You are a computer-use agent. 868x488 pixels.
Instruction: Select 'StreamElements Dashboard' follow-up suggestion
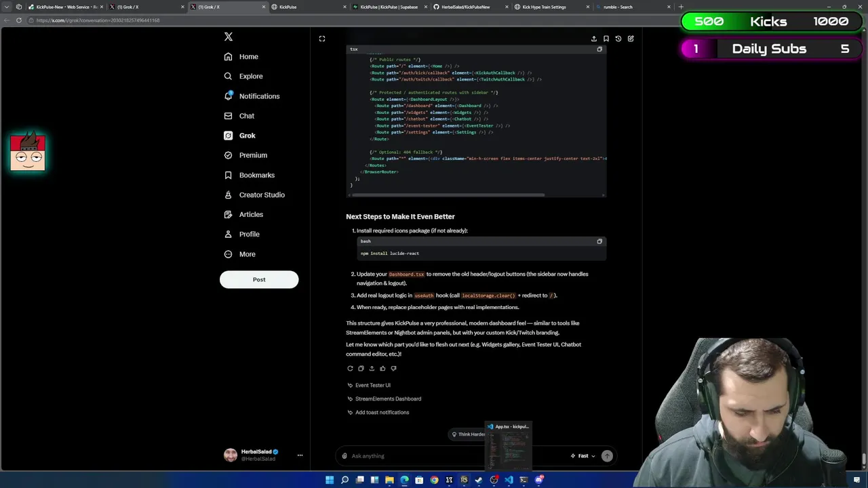point(384,399)
